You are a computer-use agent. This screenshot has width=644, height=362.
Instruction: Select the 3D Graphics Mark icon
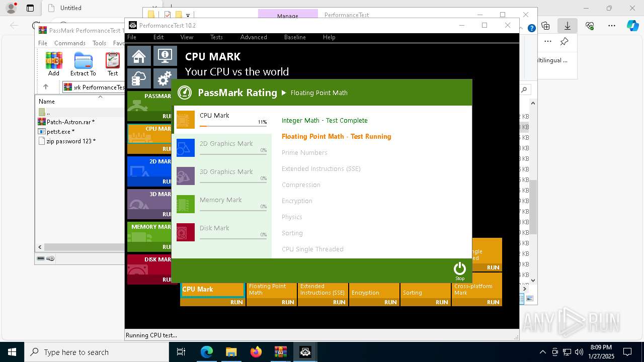pos(185,176)
